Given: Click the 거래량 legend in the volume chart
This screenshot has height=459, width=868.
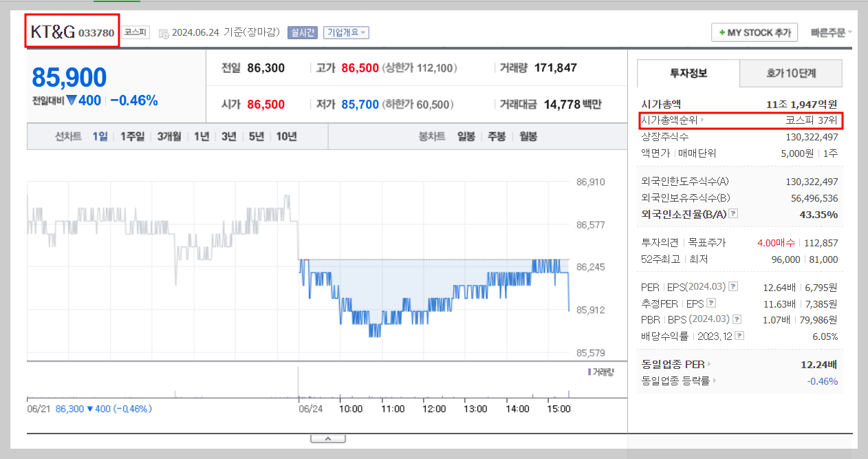Looking at the screenshot, I should [601, 372].
